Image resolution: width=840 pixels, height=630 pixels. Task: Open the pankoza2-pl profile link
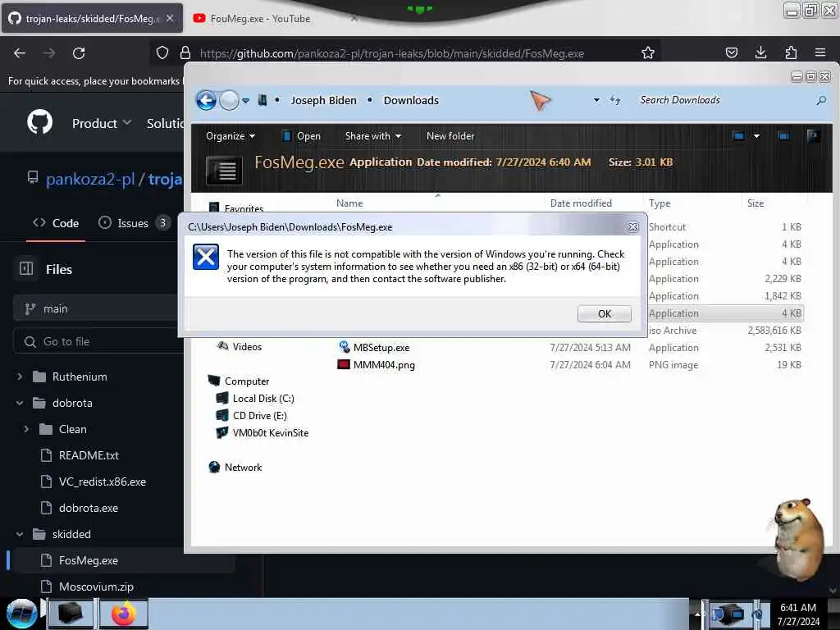(x=90, y=178)
